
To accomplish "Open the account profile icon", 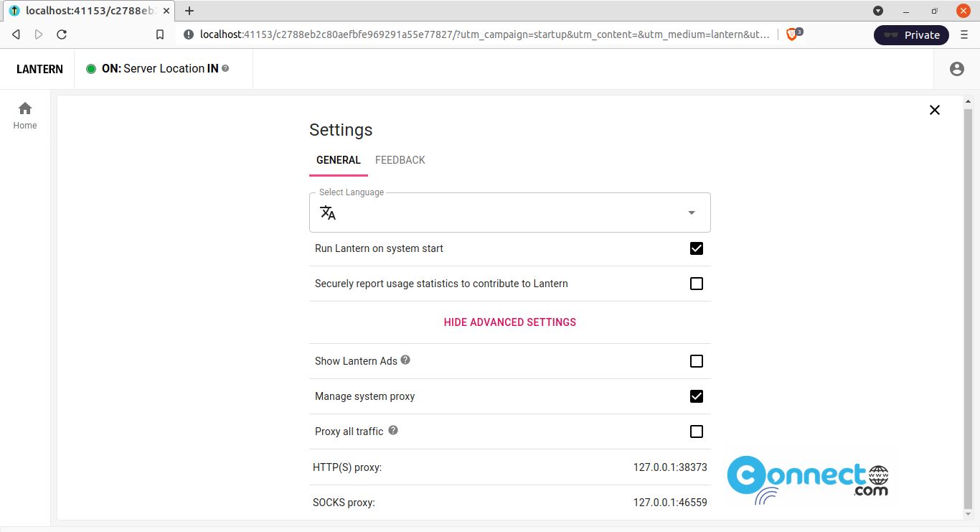I will (956, 69).
